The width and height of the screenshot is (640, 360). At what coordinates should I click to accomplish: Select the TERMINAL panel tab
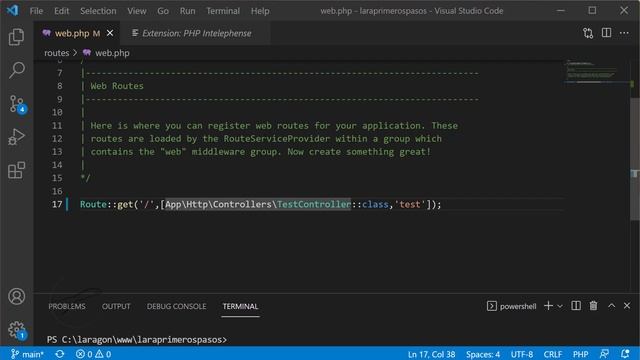click(x=240, y=307)
